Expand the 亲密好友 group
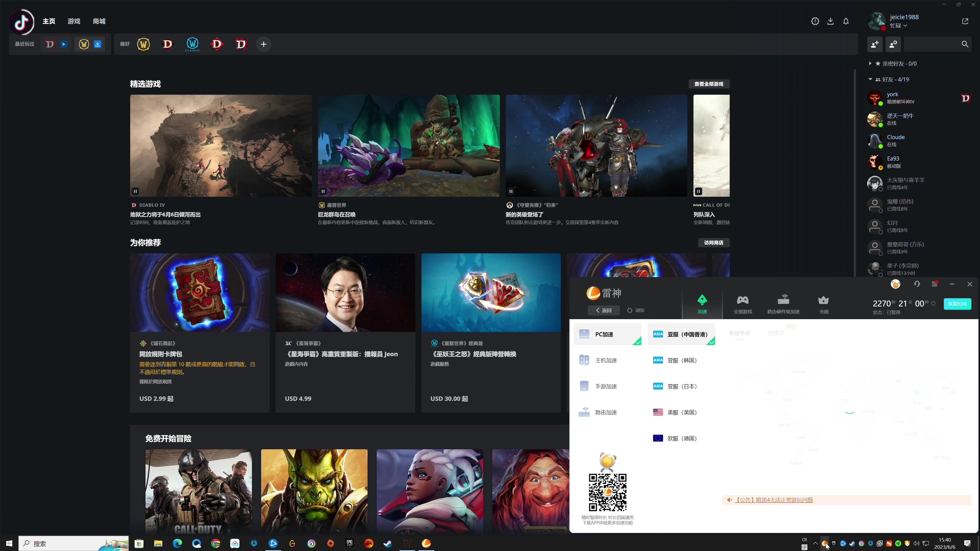The width and height of the screenshot is (980, 551). [870, 64]
